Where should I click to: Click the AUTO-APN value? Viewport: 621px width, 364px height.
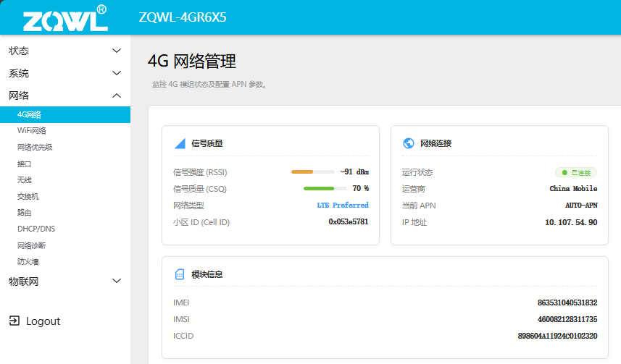click(581, 205)
